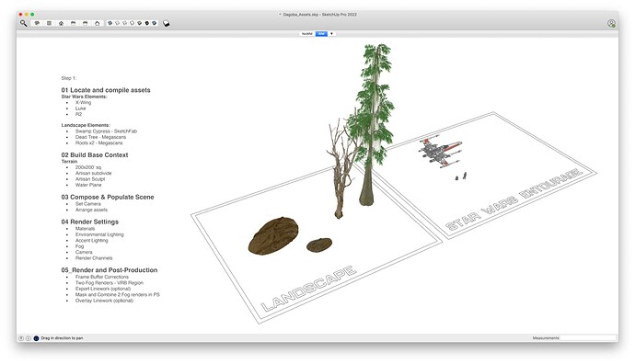Select the tiny Luke and R2 figures
The width and height of the screenshot is (635, 364).
(461, 176)
